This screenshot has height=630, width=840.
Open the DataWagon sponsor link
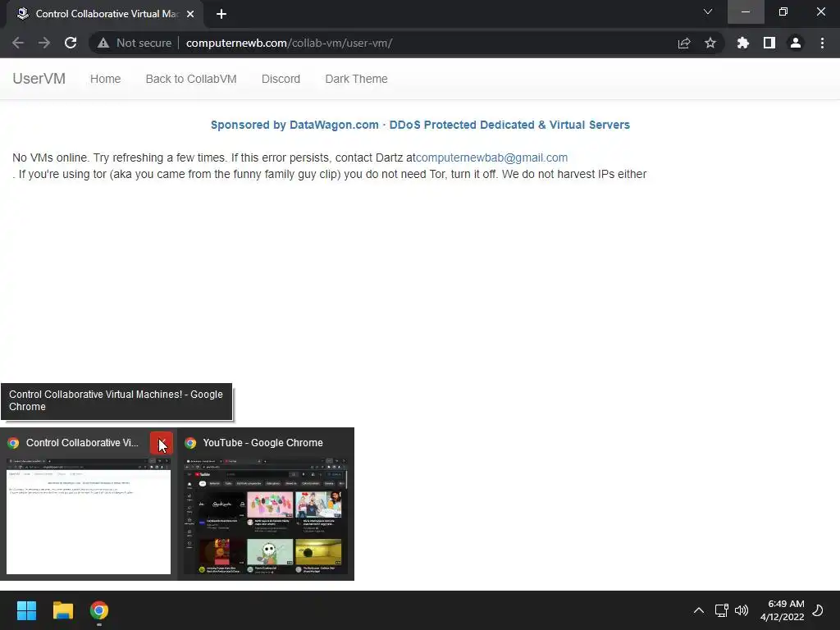click(x=420, y=125)
